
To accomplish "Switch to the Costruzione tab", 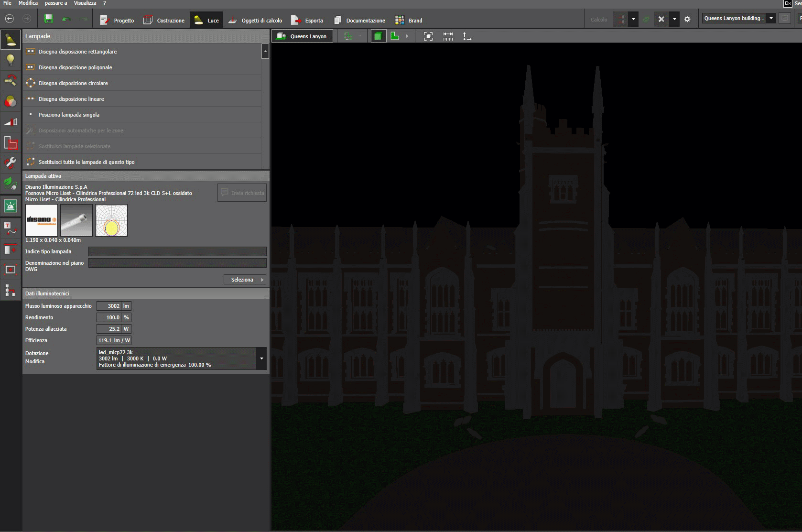I will point(164,20).
